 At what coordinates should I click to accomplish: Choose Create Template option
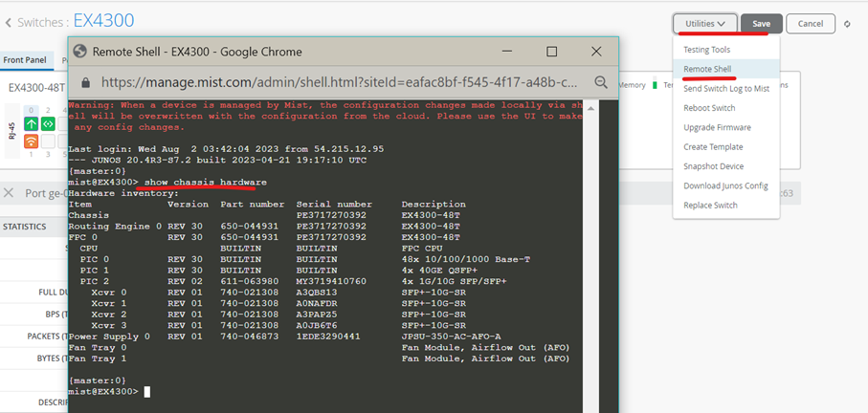point(713,146)
